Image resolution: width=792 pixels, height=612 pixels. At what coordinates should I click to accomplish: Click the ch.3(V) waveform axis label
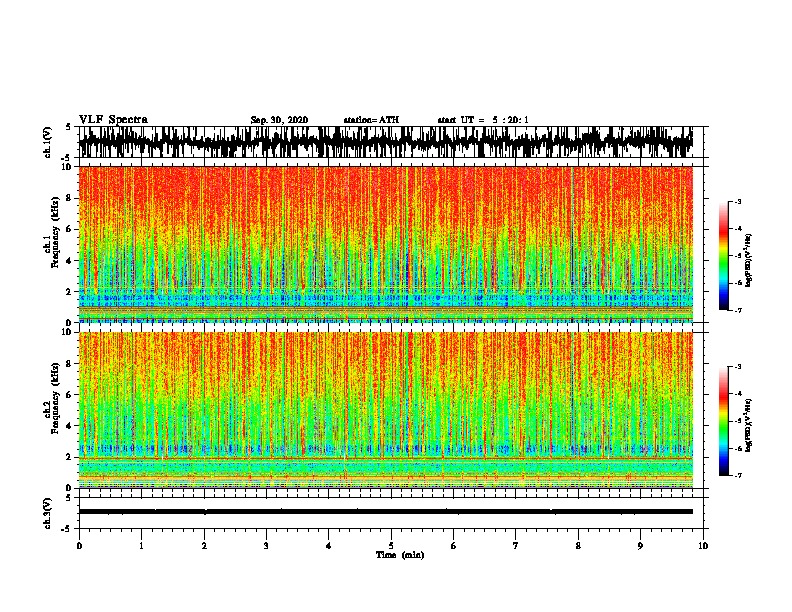(x=48, y=513)
